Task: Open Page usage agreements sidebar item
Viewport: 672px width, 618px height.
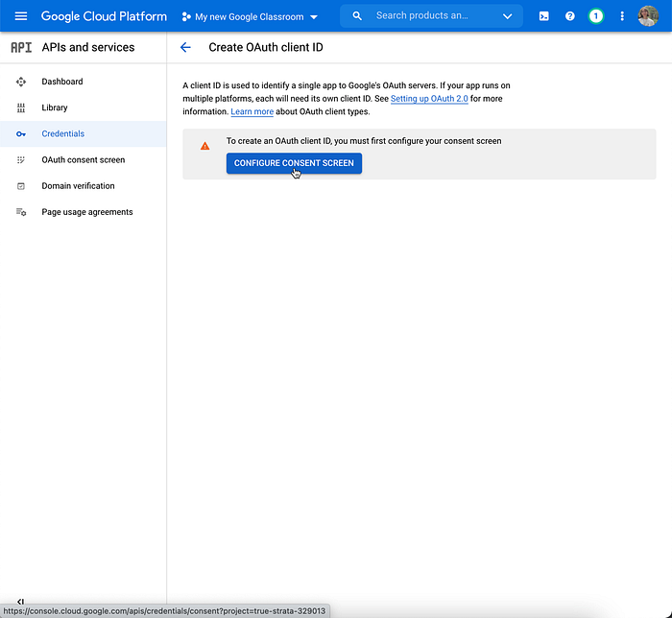Action: [84, 212]
